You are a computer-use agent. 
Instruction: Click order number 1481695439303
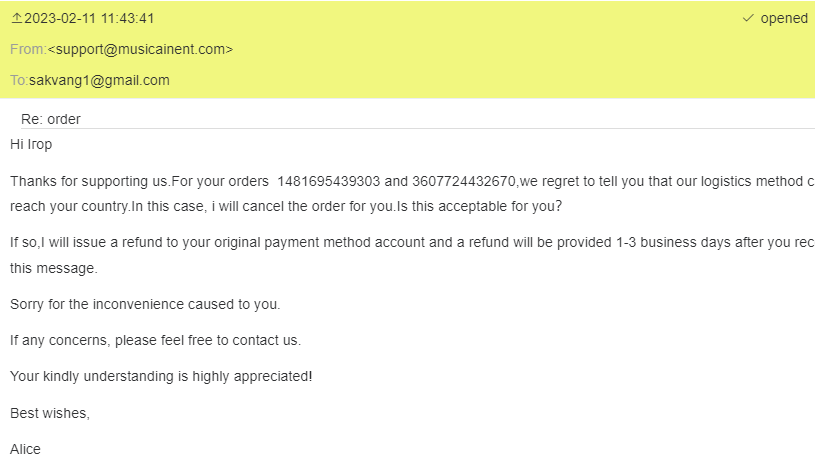point(328,181)
